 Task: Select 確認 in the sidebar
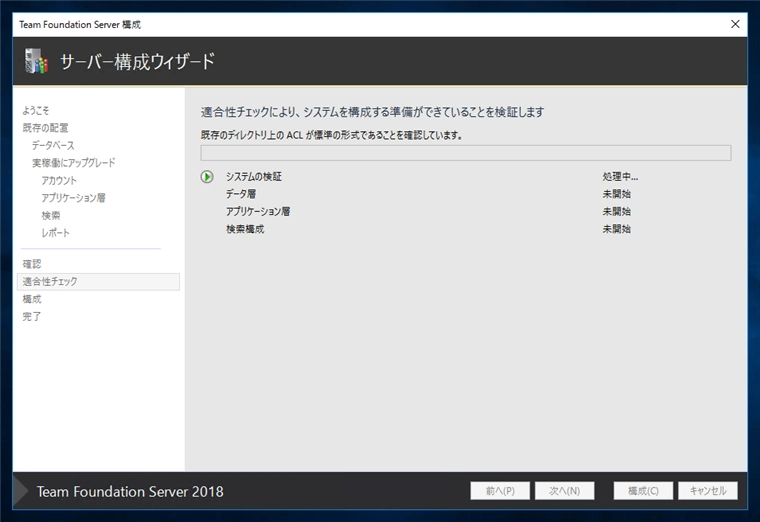coord(32,264)
